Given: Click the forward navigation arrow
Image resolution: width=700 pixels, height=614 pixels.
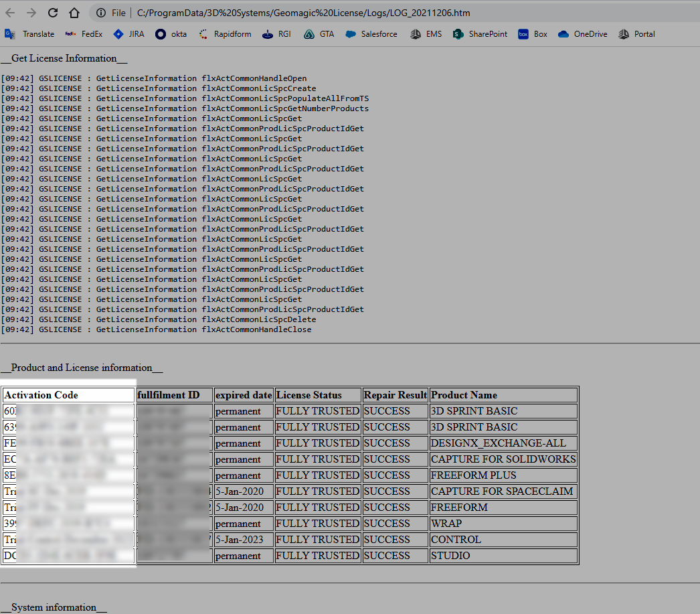Looking at the screenshot, I should click(30, 12).
